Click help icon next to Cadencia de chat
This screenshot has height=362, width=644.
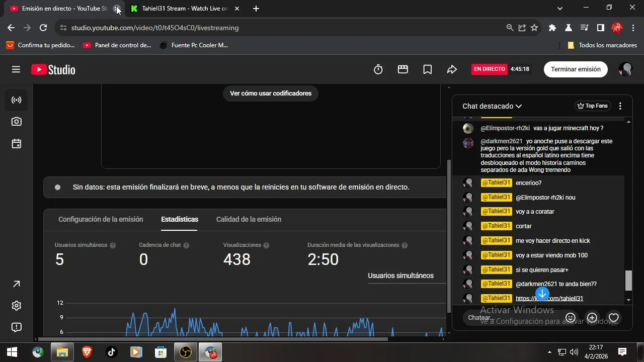pos(186,245)
